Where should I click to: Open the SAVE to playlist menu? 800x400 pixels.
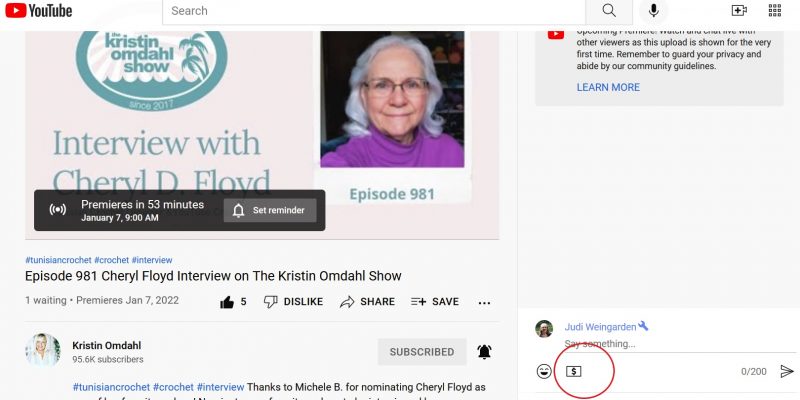tap(435, 302)
